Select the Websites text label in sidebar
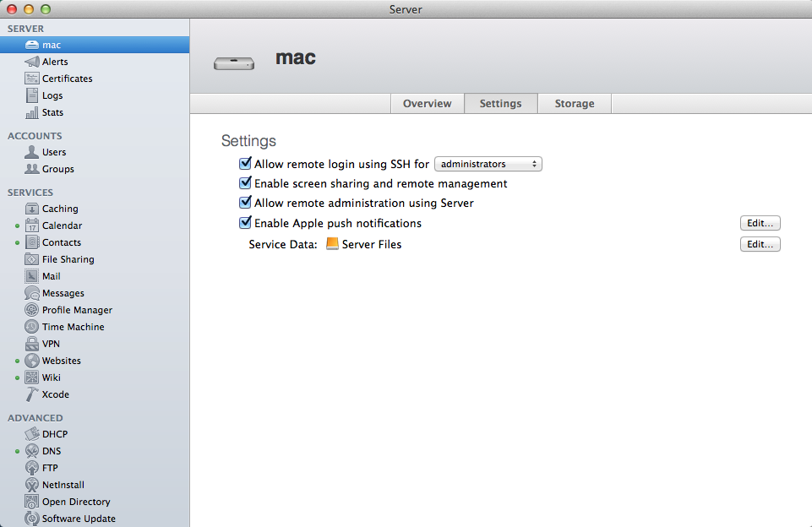 62,361
